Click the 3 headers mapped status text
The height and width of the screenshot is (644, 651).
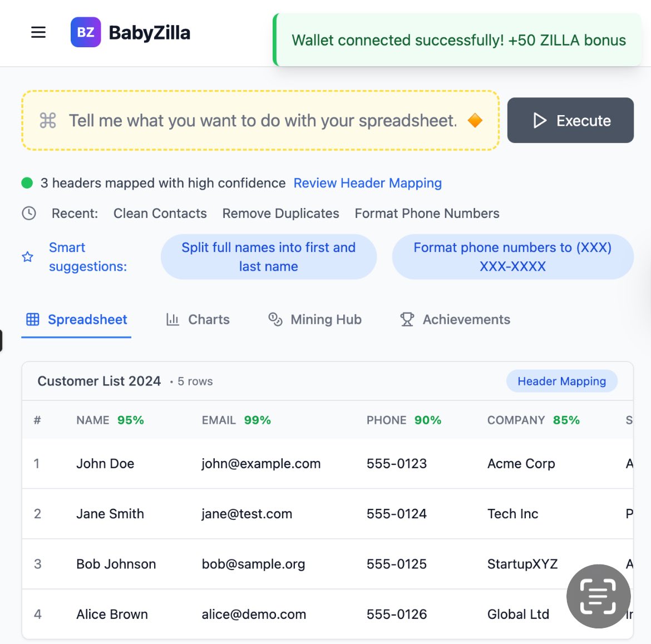[x=162, y=183]
